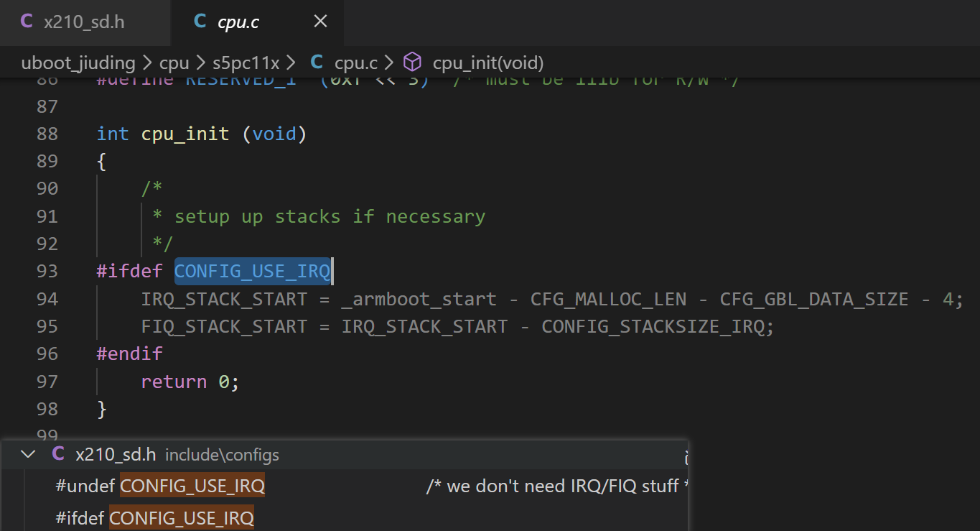Click the C file icon on x210_sd.h tab
Screen dimensions: 980x531
click(x=27, y=22)
